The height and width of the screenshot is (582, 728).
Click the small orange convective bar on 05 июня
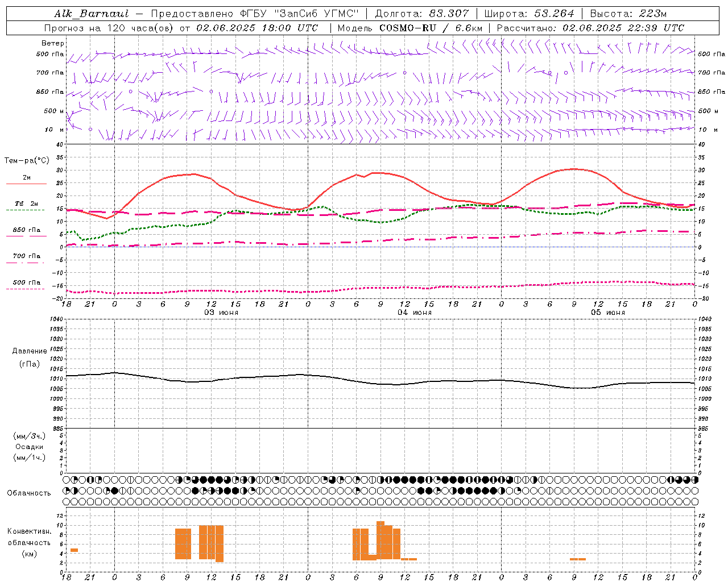[578, 559]
